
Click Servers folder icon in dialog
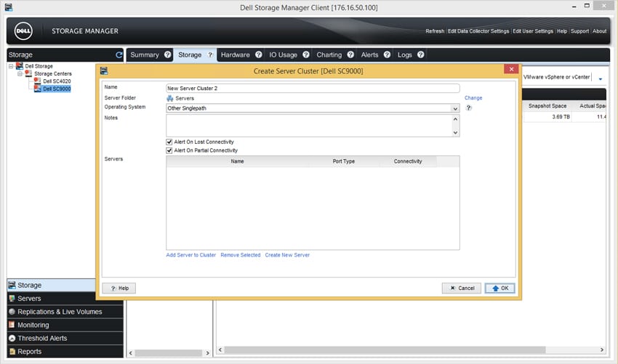coord(170,98)
